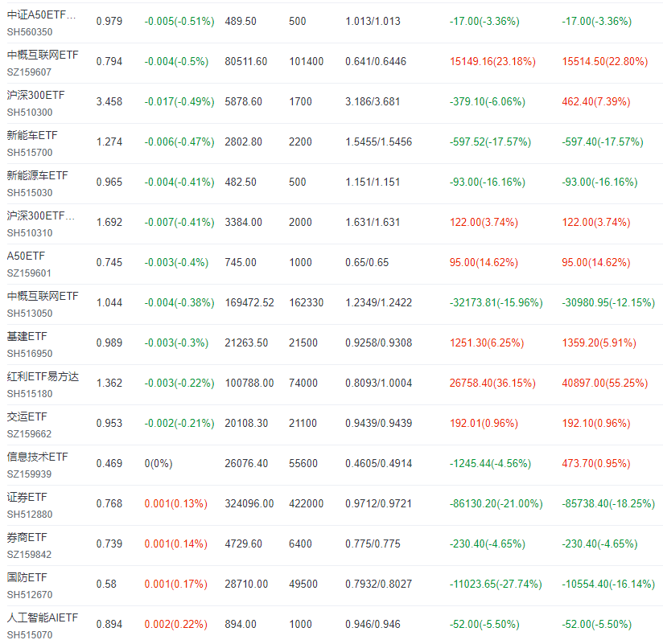Click loss -597.52(-17.57%) of 新能车ETF

point(490,142)
